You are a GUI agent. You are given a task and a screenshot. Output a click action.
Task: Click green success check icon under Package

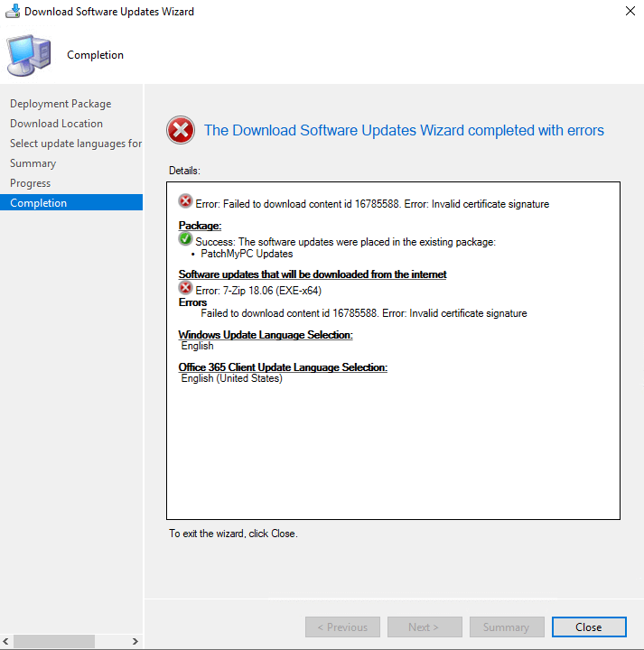click(x=185, y=238)
